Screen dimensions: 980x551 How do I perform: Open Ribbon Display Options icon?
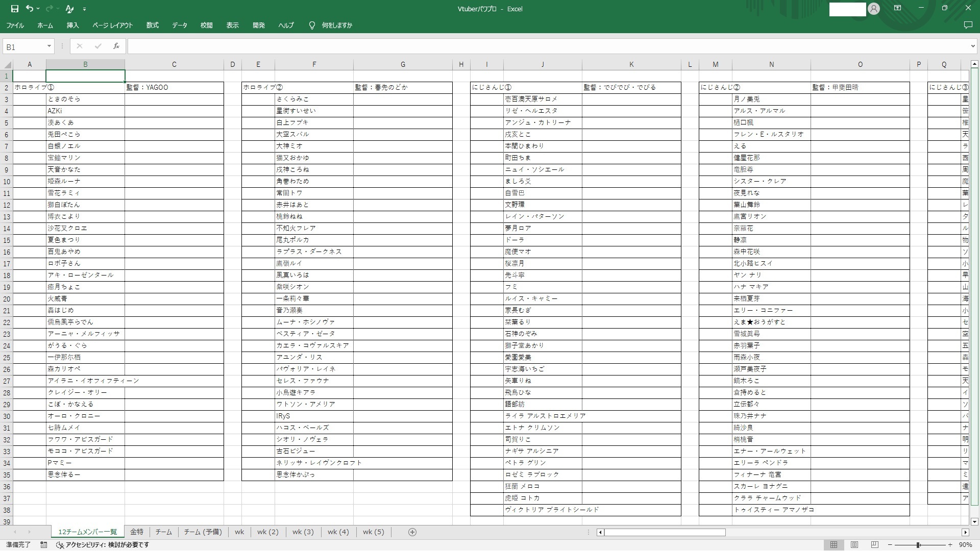click(x=897, y=8)
